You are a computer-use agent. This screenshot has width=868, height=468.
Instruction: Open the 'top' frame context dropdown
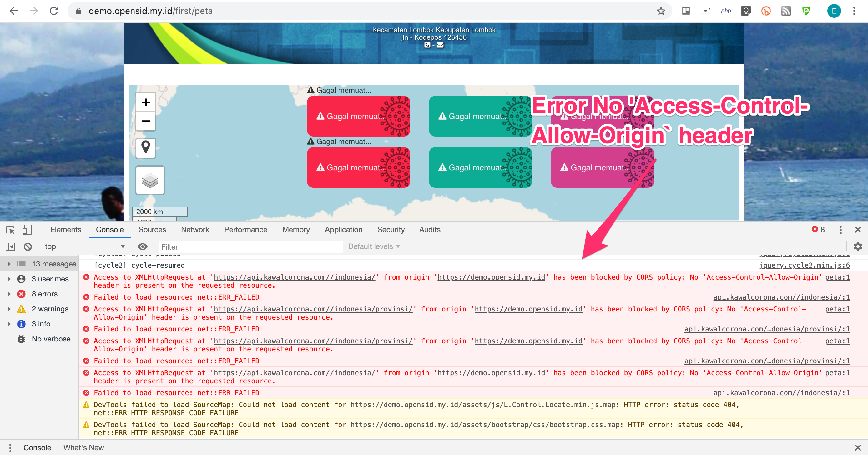point(84,246)
